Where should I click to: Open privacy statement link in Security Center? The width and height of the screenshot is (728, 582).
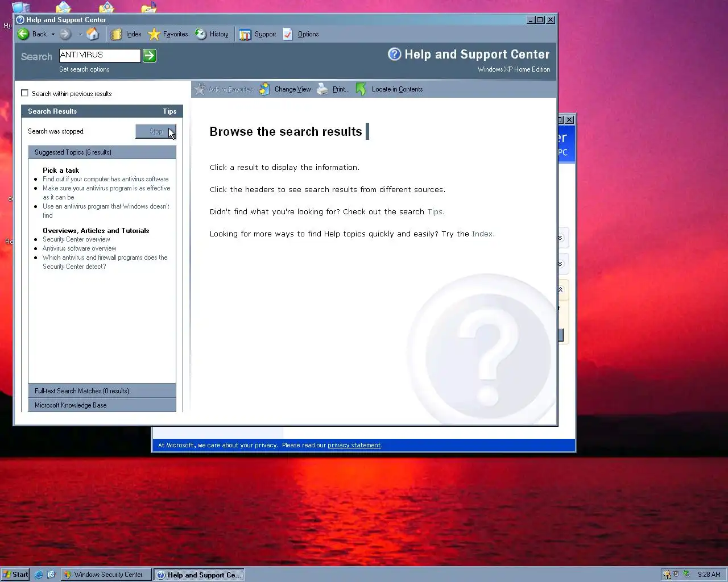click(354, 445)
